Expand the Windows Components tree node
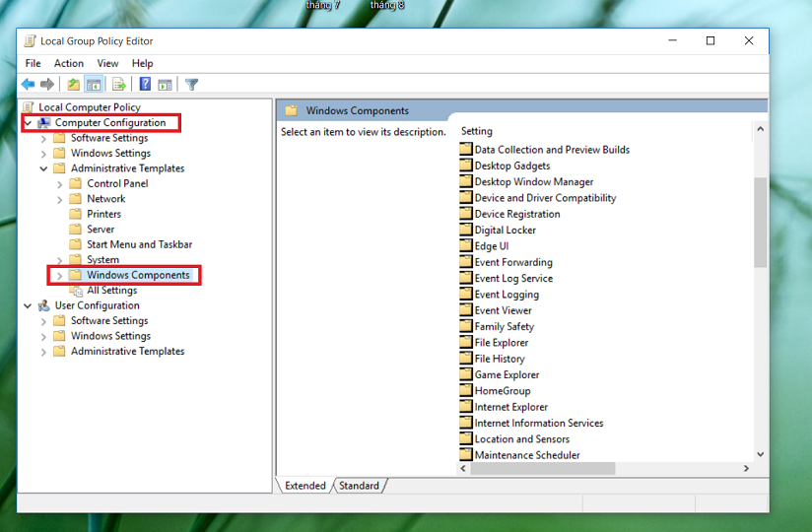The height and width of the screenshot is (532, 812). [x=59, y=275]
